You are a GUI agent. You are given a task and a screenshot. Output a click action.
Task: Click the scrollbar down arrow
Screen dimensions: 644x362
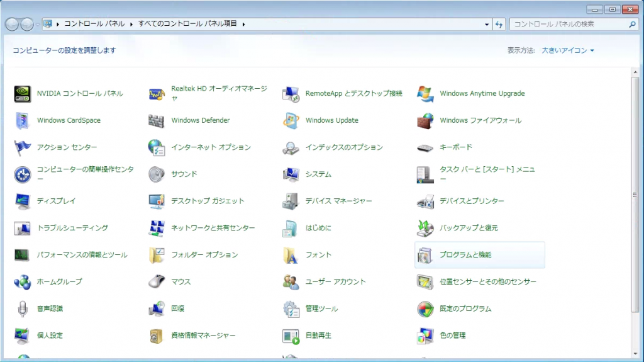(x=635, y=354)
